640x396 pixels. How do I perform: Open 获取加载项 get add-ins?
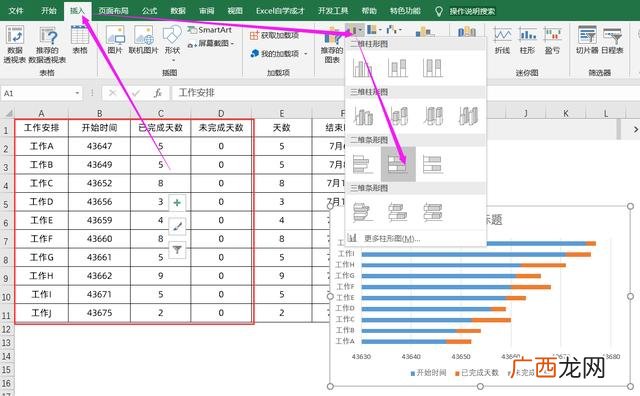click(x=274, y=36)
